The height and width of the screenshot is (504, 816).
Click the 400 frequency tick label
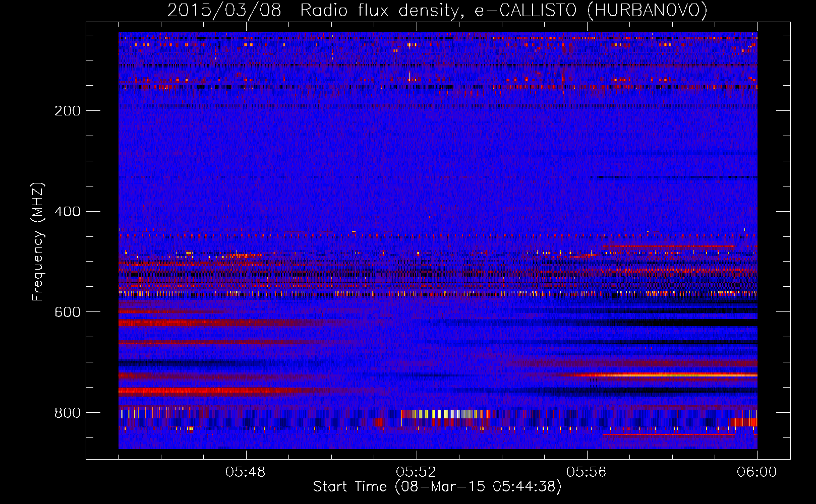point(68,212)
